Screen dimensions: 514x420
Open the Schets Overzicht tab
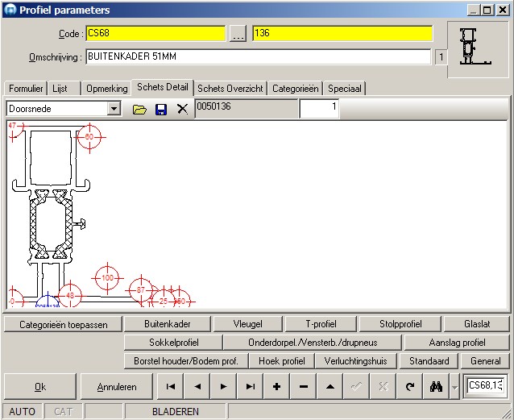(230, 89)
